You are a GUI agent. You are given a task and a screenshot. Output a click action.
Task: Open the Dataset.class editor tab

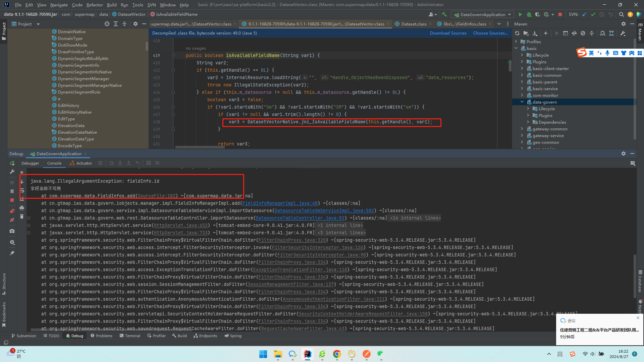(414, 24)
